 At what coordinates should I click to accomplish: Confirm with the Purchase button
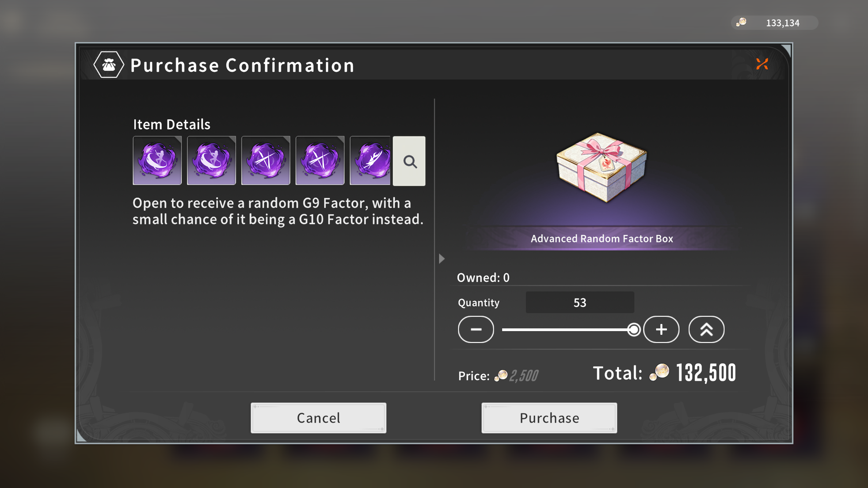pyautogui.click(x=549, y=418)
